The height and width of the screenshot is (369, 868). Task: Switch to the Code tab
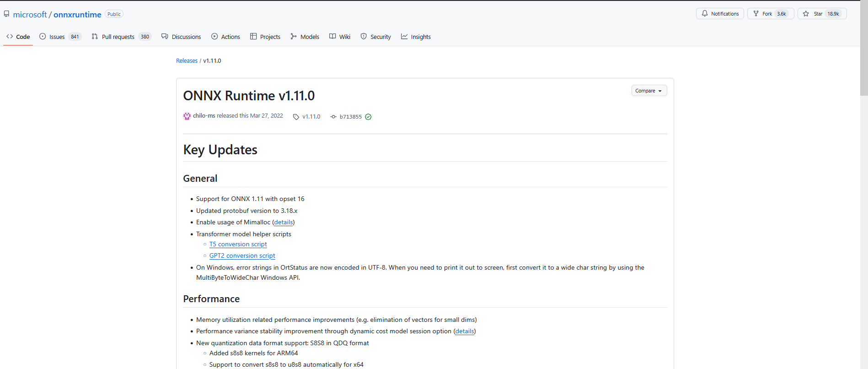click(x=18, y=37)
